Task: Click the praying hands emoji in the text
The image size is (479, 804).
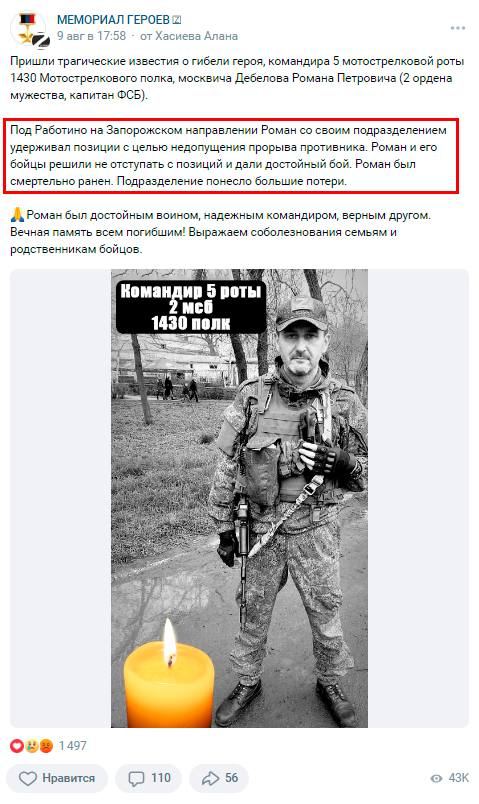Action: tap(17, 215)
